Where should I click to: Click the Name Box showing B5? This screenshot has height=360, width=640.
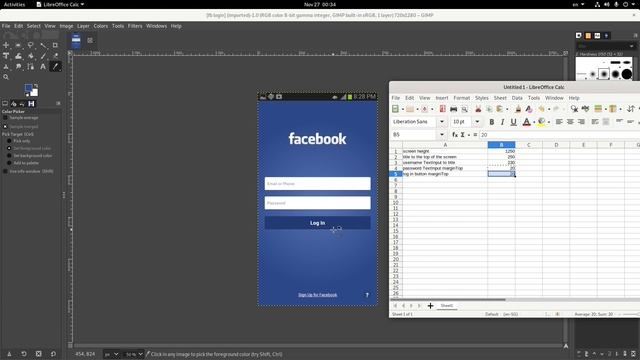414,135
